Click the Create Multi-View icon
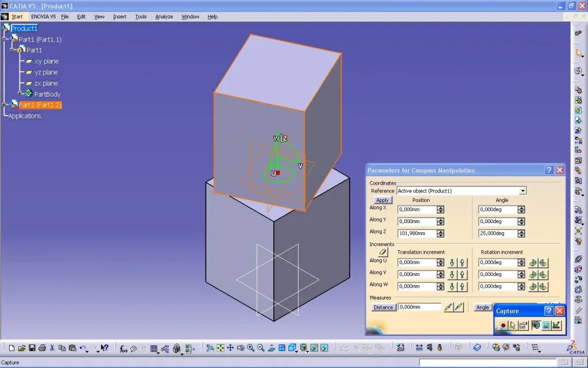The height and width of the screenshot is (368, 588). pos(281,348)
